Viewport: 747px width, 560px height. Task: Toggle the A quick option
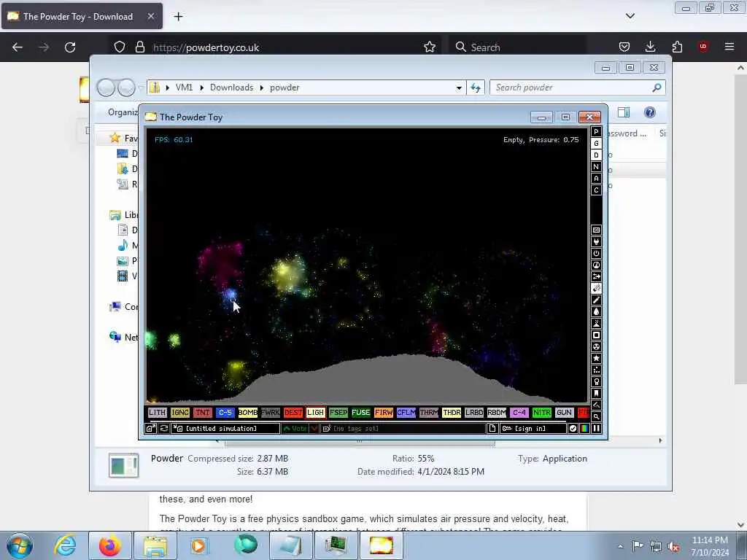(x=596, y=179)
